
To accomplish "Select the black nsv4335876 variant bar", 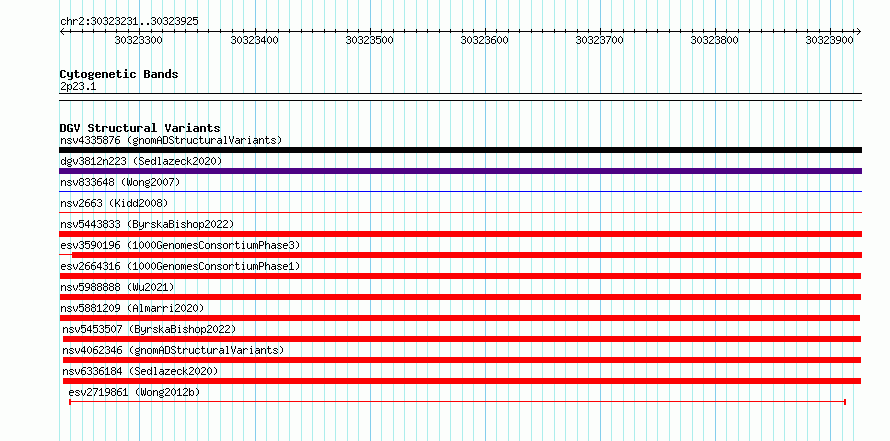I will pyautogui.click(x=460, y=150).
